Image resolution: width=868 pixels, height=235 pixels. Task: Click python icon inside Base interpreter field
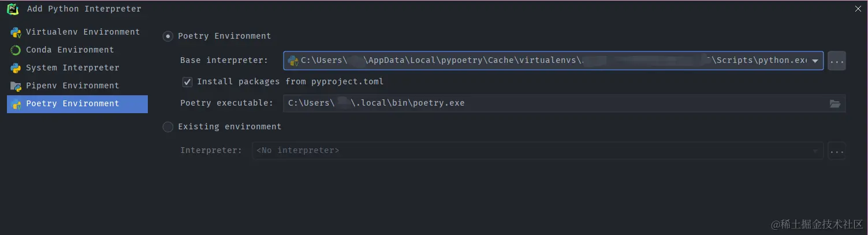point(293,61)
